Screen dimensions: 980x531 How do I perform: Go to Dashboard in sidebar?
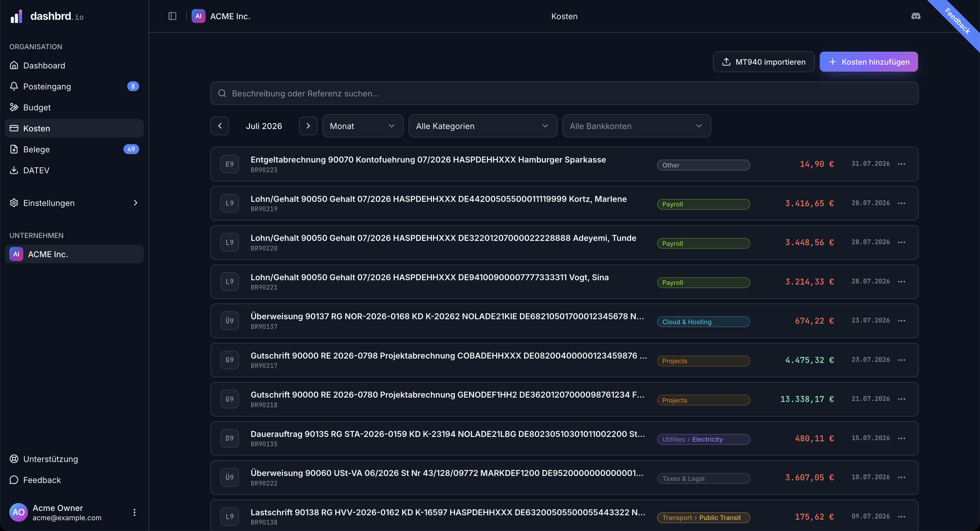pyautogui.click(x=74, y=66)
